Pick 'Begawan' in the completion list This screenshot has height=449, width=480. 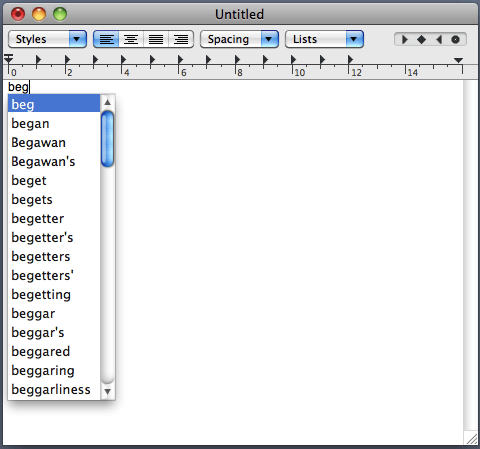tap(54, 142)
